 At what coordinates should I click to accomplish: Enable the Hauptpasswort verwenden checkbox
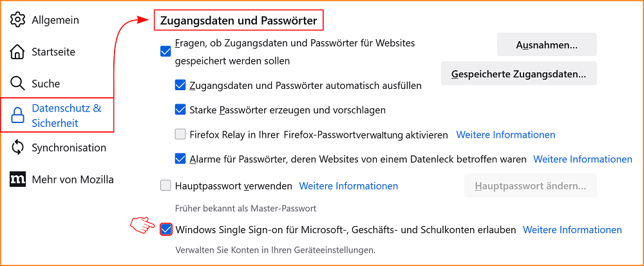pyautogui.click(x=166, y=186)
